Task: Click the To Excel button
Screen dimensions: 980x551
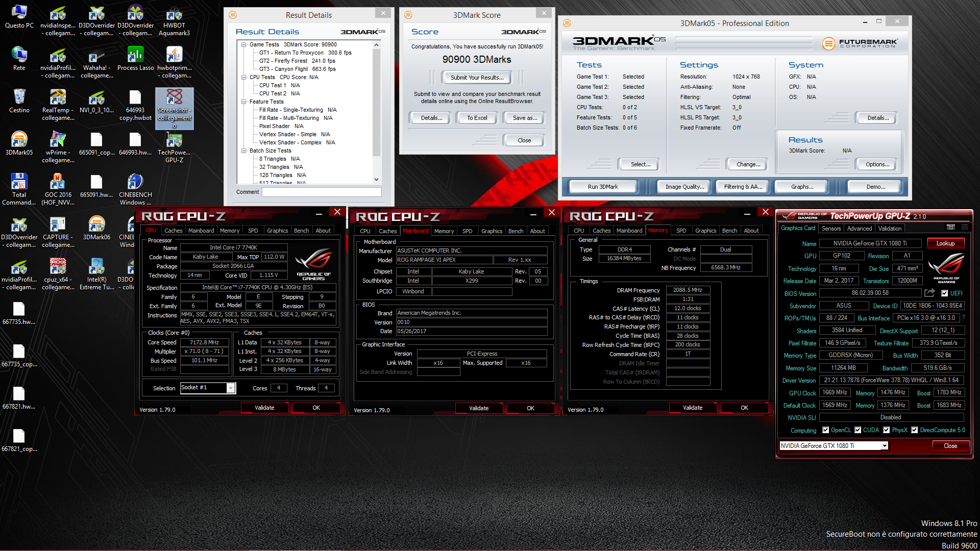Action: tap(477, 118)
